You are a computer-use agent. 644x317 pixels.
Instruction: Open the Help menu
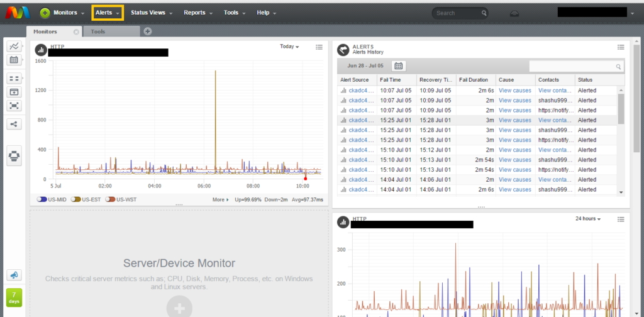click(266, 13)
